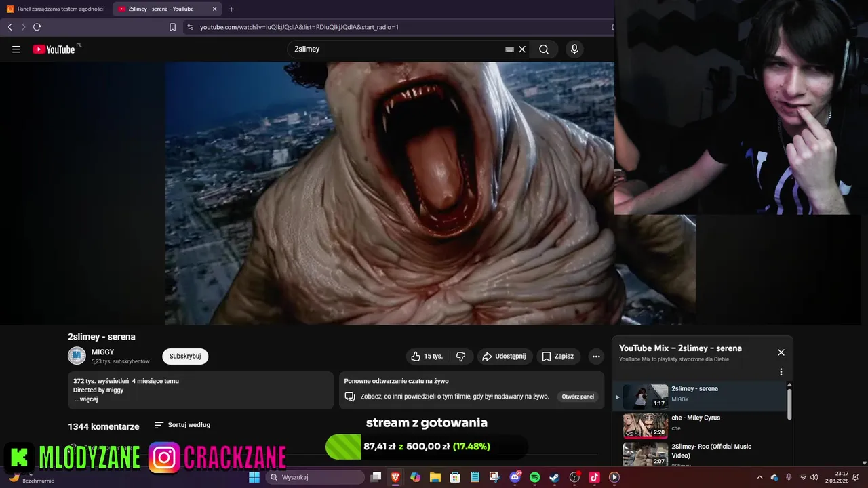The image size is (868, 488).
Task: Open Spotify from the taskbar
Action: pyautogui.click(x=534, y=477)
